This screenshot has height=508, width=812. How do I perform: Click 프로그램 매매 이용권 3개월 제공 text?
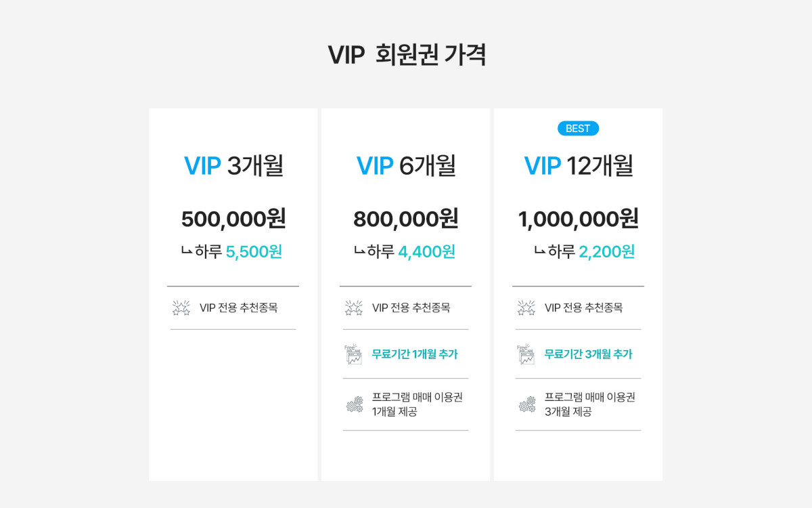pyautogui.click(x=589, y=404)
